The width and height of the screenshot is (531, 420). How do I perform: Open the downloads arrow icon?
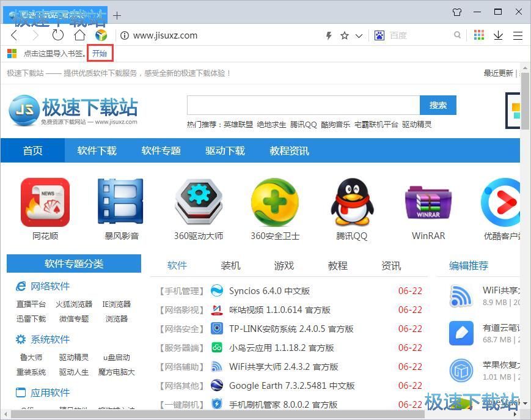click(498, 35)
